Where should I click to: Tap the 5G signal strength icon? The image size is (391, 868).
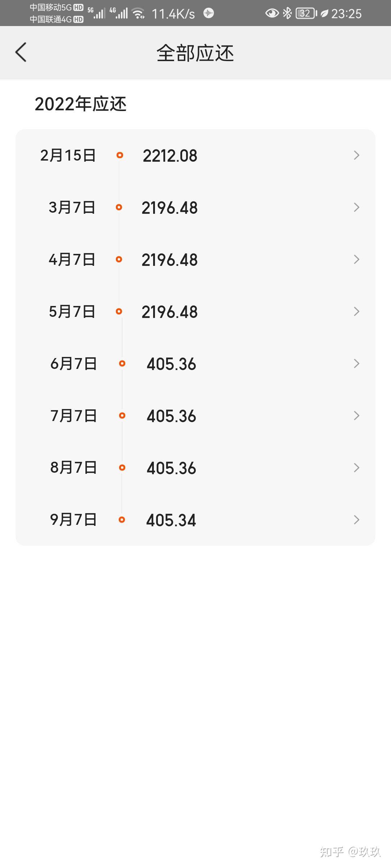click(x=96, y=13)
